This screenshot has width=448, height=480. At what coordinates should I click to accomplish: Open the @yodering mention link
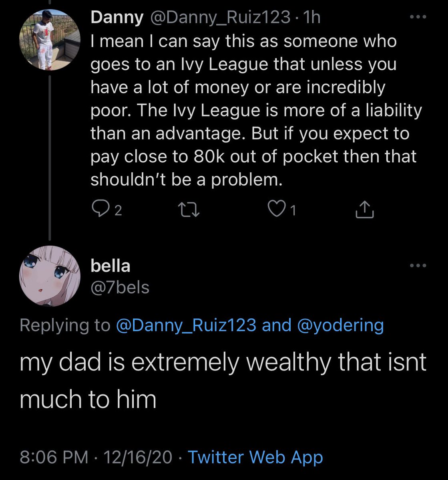click(341, 325)
